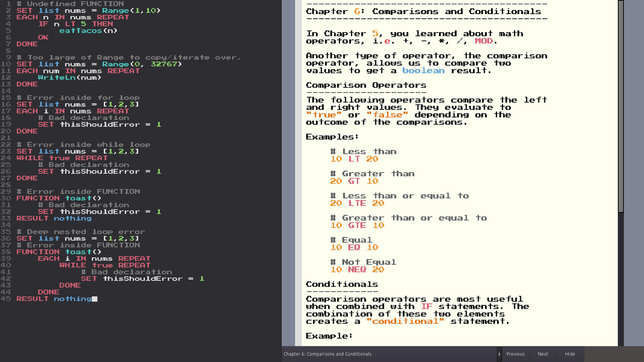
Task: Click the '20 LTE 20' example line
Action: click(x=357, y=203)
